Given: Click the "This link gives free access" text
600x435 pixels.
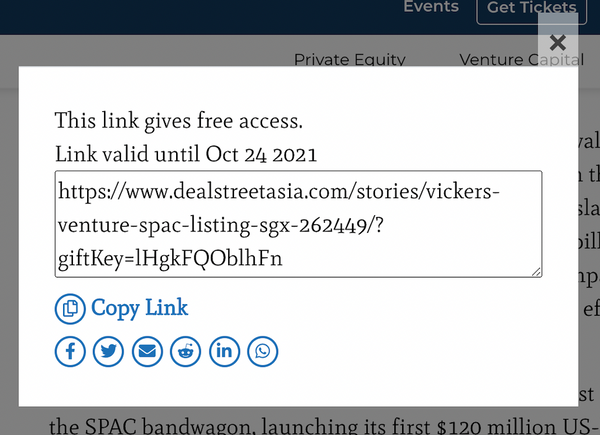Looking at the screenshot, I should click(x=178, y=122).
